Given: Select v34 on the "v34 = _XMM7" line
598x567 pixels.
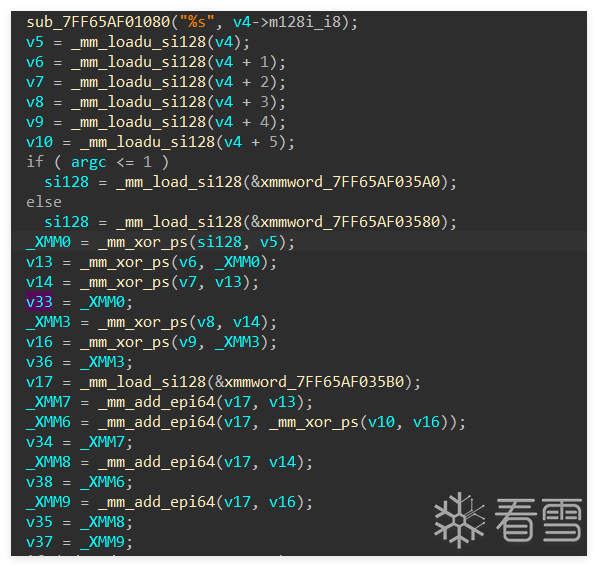Looking at the screenshot, I should [39, 442].
